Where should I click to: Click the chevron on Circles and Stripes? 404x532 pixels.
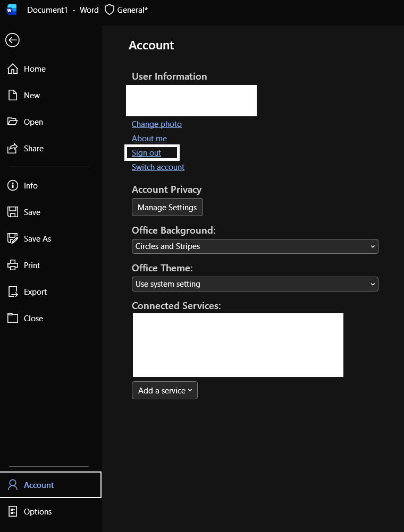[373, 246]
